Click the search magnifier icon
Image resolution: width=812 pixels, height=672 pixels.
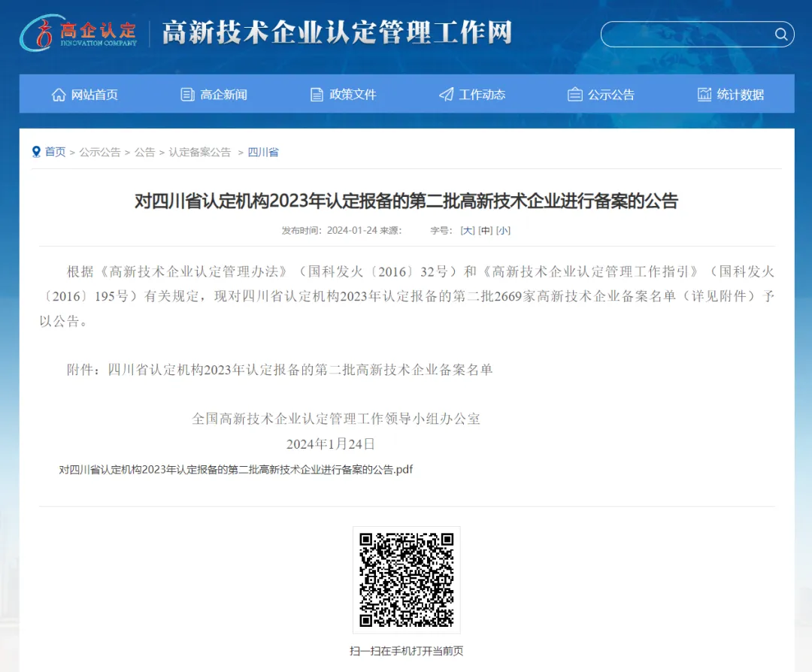click(x=781, y=34)
